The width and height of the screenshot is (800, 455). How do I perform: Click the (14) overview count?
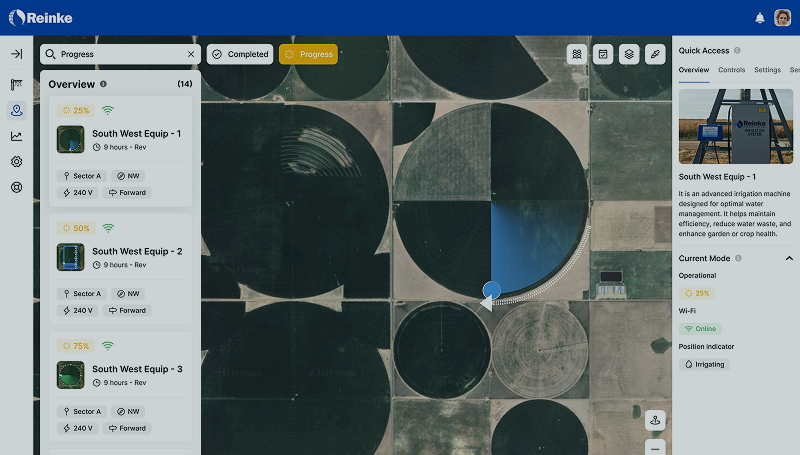coord(185,84)
